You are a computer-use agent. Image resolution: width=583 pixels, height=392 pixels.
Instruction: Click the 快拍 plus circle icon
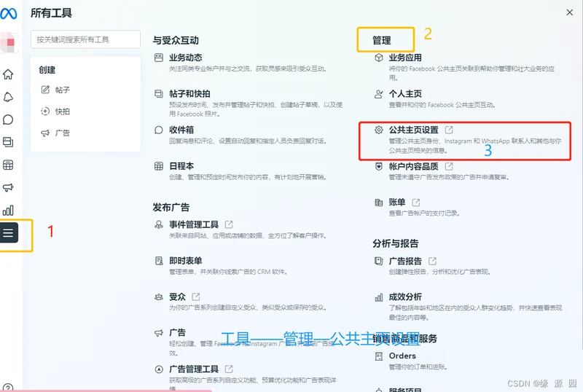pyautogui.click(x=45, y=111)
